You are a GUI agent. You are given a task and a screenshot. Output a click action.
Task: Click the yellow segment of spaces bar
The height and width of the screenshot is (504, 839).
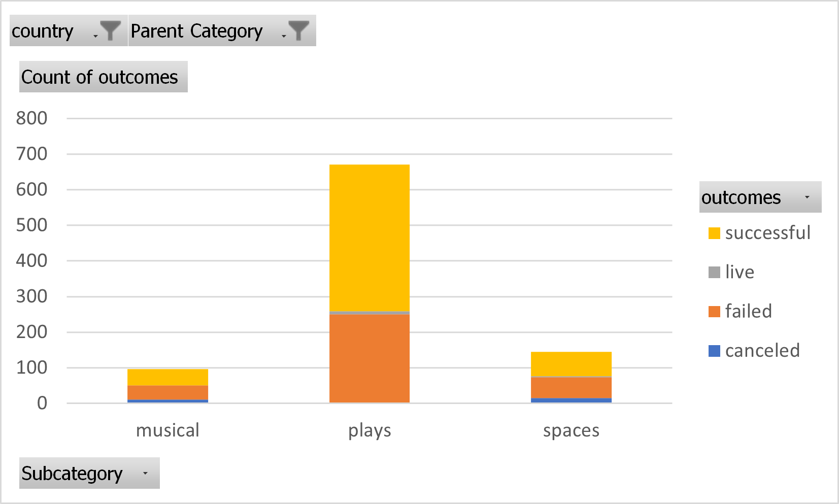point(571,364)
